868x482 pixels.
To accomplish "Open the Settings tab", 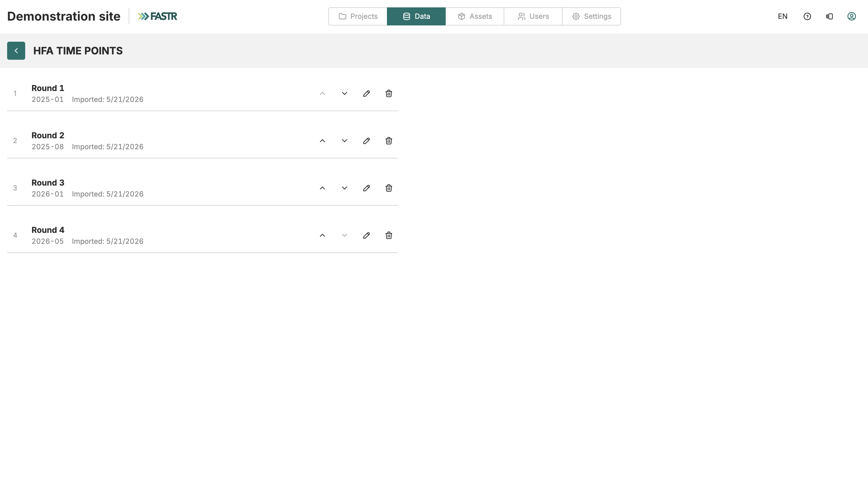I will click(591, 16).
